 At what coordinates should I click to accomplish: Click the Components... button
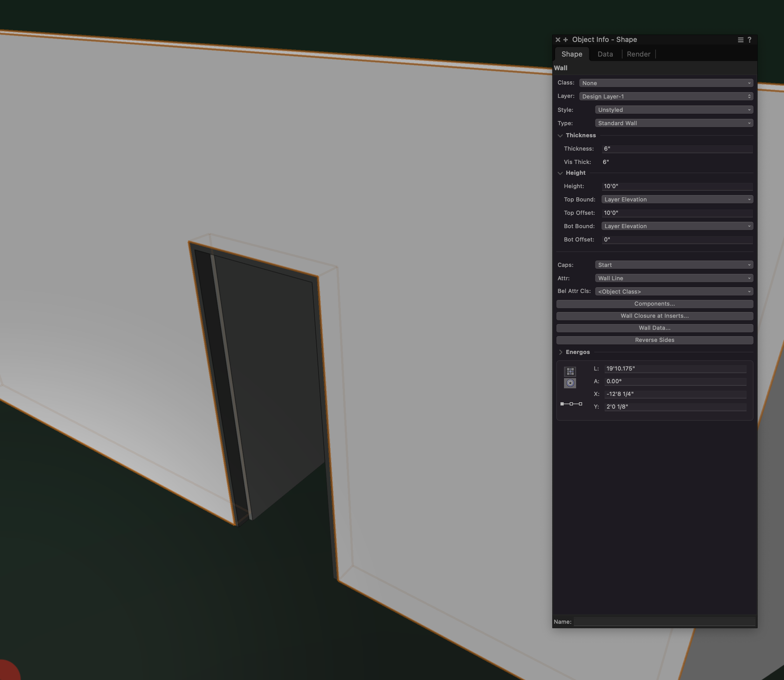click(x=654, y=304)
